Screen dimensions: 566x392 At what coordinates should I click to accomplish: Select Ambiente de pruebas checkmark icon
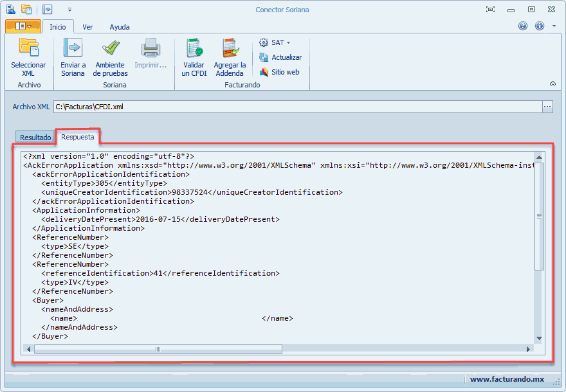point(111,49)
